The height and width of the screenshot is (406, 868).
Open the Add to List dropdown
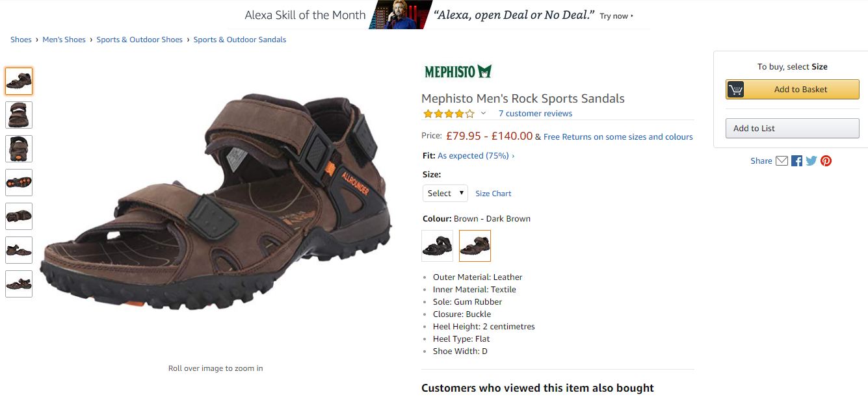[792, 128]
